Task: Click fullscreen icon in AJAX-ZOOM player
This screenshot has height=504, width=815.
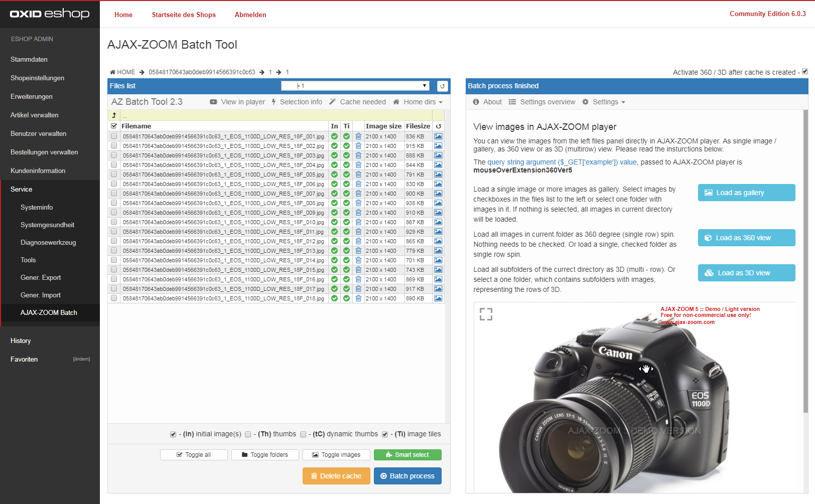Action: click(486, 314)
